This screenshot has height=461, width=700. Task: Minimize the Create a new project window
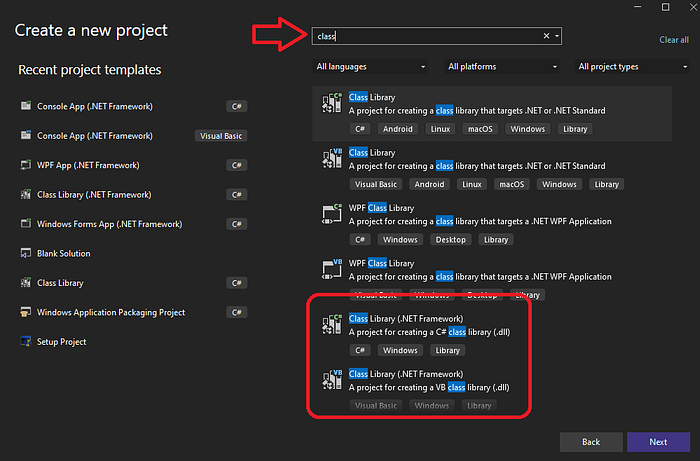pos(638,7)
